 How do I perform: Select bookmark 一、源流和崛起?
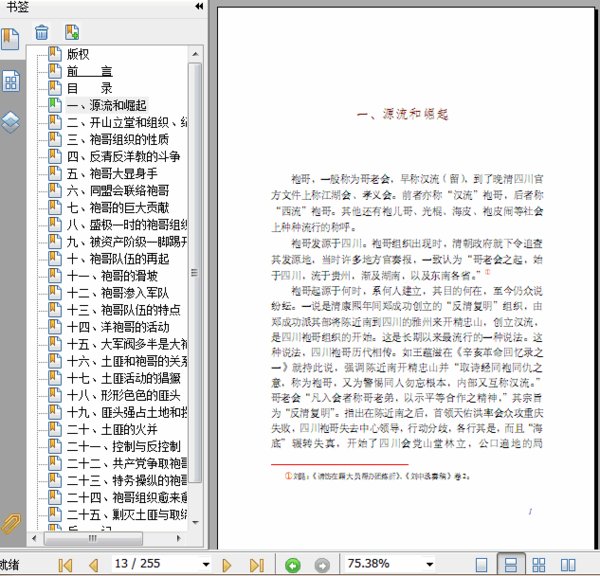(106, 105)
